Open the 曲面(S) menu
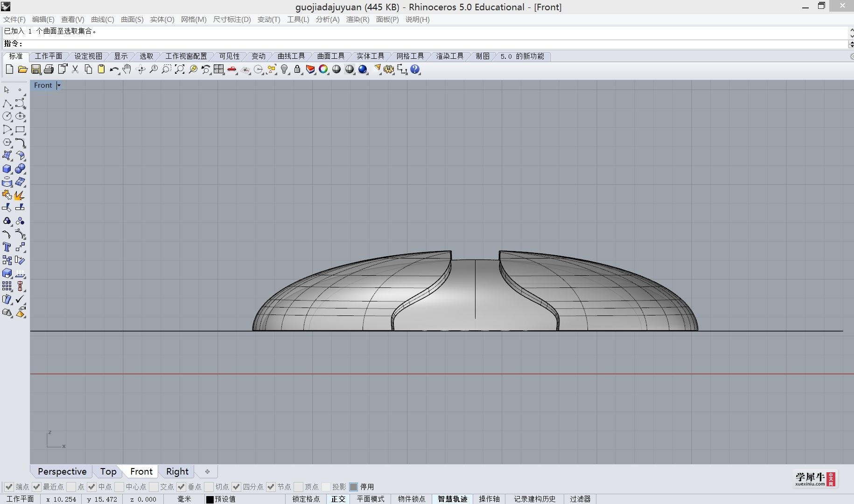Screen dimensions: 854x504 (x=132, y=19)
